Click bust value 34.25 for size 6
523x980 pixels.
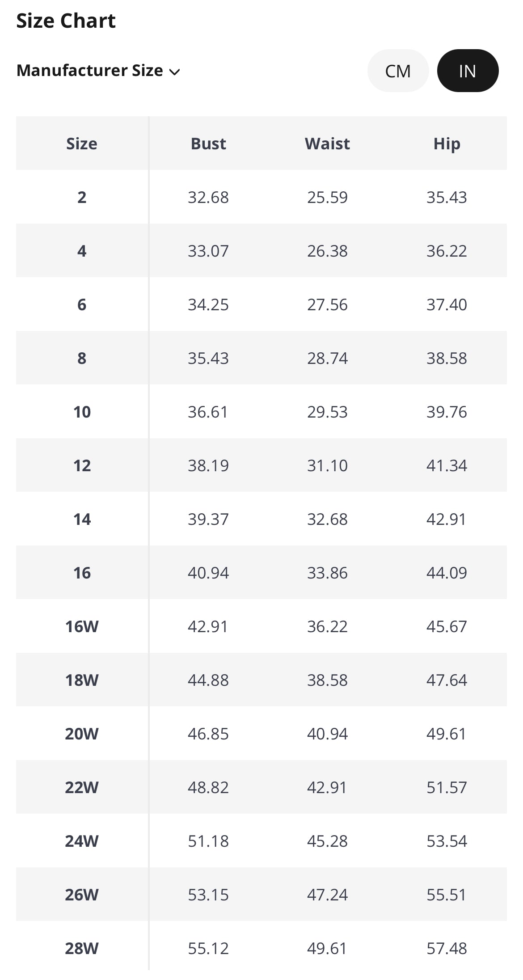click(x=208, y=304)
